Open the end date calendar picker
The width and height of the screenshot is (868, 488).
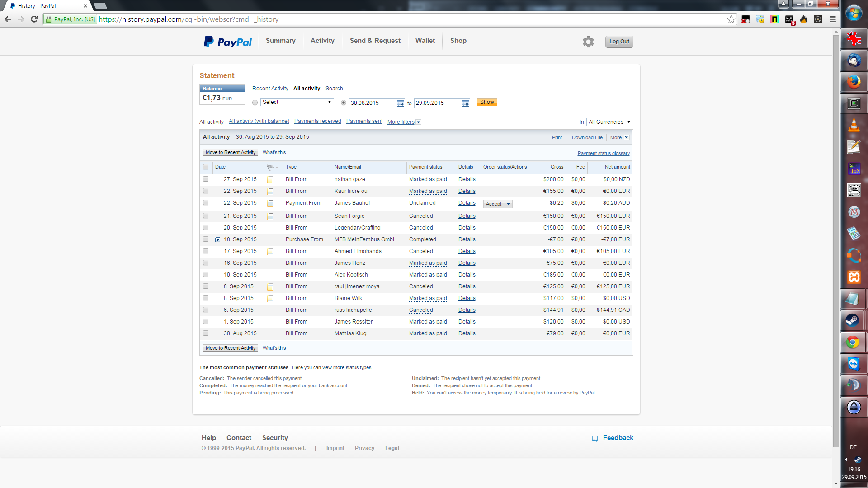point(465,103)
